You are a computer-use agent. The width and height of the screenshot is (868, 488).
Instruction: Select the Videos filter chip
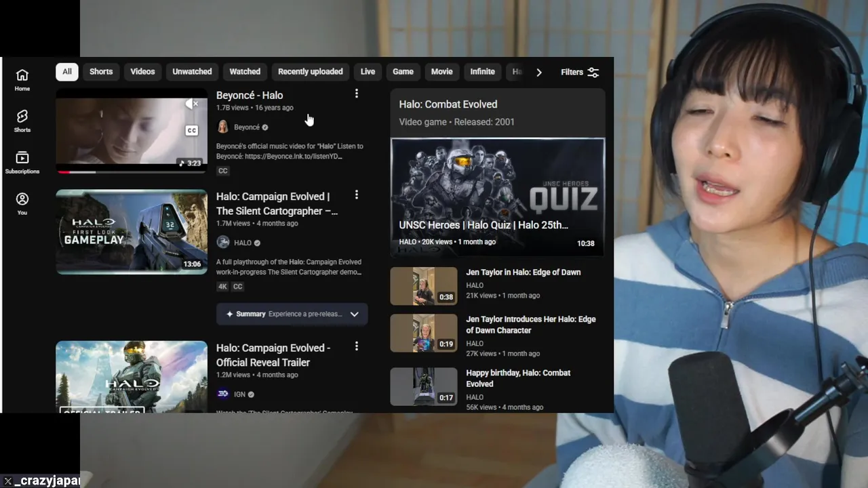142,72
